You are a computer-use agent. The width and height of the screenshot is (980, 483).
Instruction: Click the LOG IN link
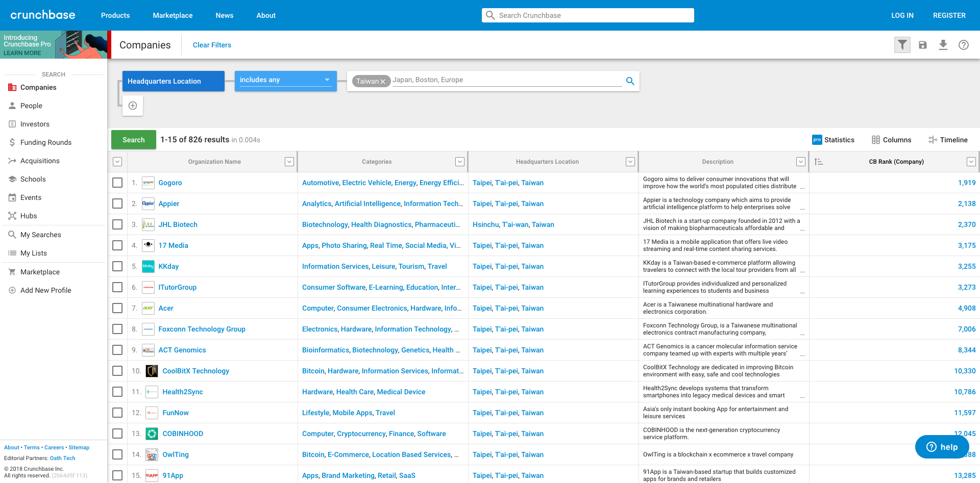pos(902,15)
